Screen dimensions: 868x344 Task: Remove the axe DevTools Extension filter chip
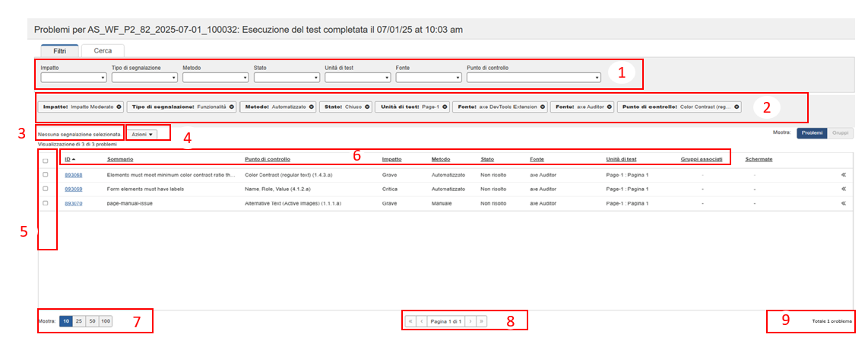click(543, 107)
